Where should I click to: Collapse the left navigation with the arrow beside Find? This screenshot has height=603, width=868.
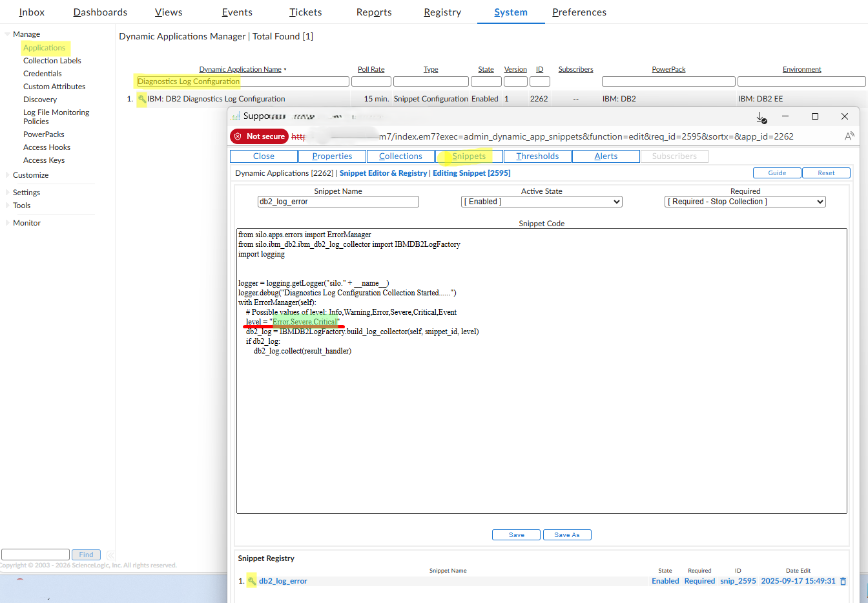coord(110,555)
